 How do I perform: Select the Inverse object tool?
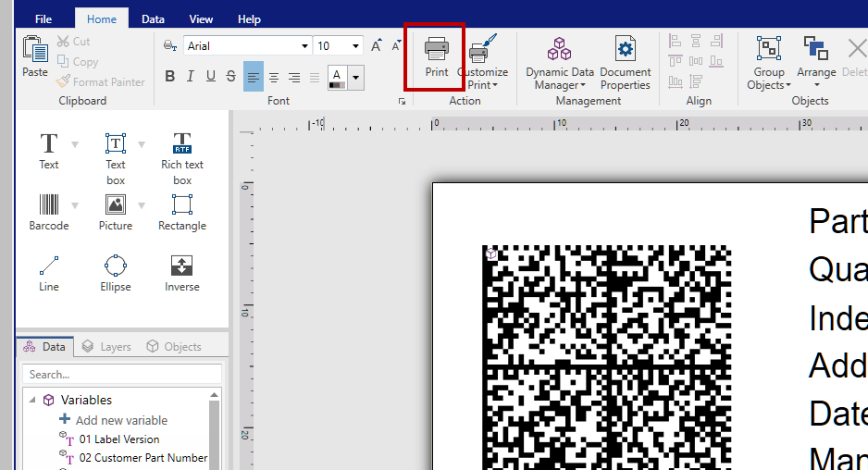pos(182,273)
